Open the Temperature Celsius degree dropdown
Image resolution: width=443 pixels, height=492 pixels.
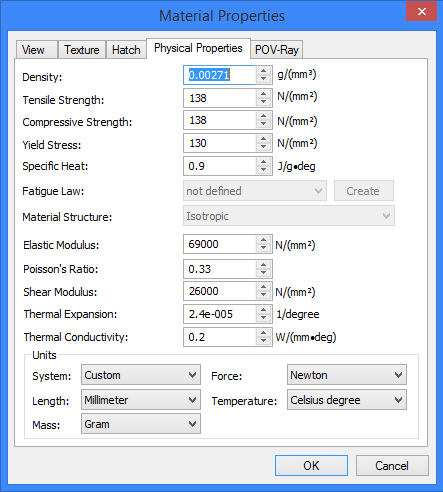click(x=347, y=400)
